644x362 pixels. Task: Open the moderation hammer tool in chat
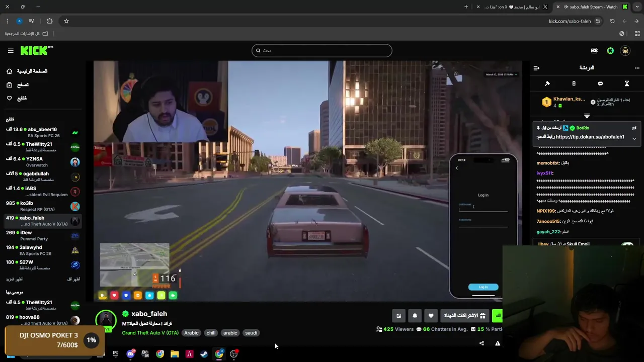547,83
